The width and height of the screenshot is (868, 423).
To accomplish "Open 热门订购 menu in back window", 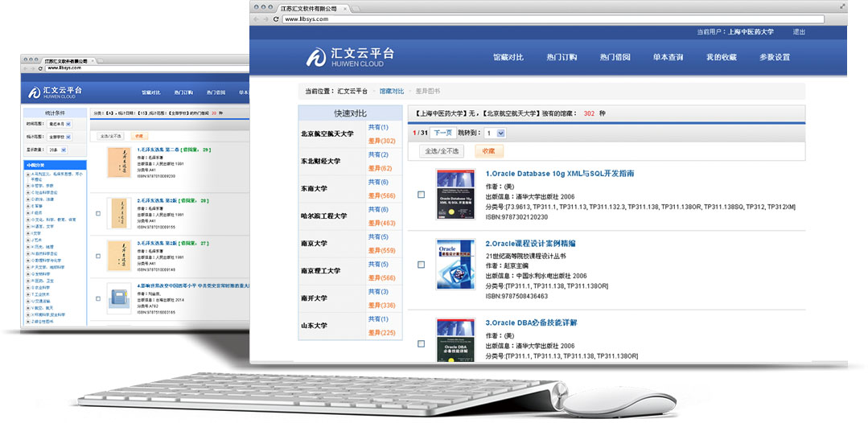I will point(183,92).
